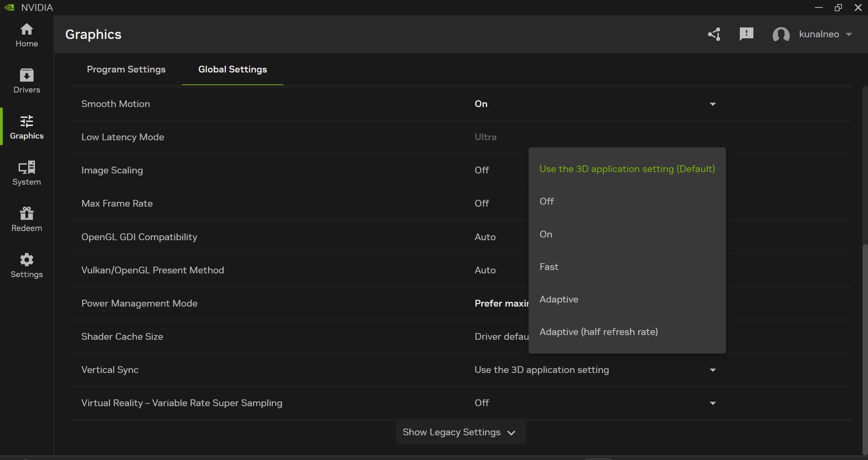Screen dimensions: 868x460
Task: Open the Home sidebar icon
Action: [26, 30]
